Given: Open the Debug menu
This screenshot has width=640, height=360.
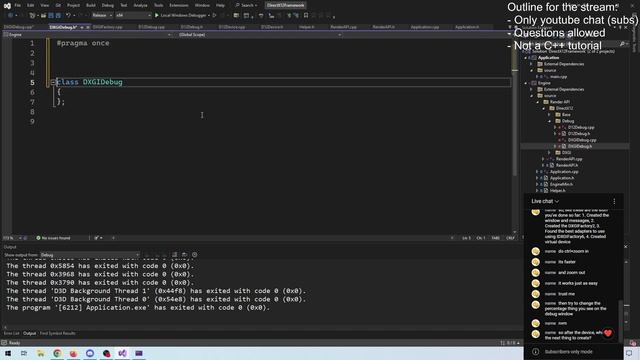Looking at the screenshot, I should click(108, 5).
